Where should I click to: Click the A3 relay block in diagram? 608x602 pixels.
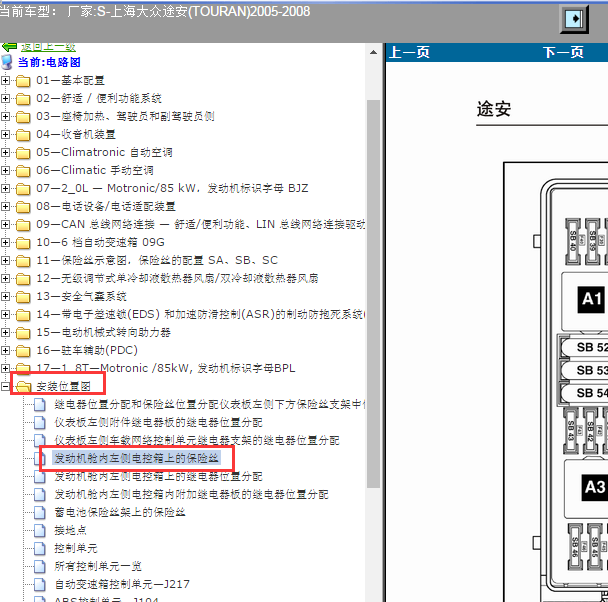click(594, 487)
